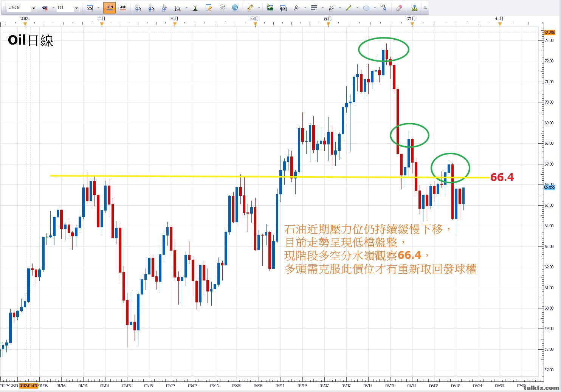
Task: Click the red 66.4 price label
Action: (x=502, y=177)
